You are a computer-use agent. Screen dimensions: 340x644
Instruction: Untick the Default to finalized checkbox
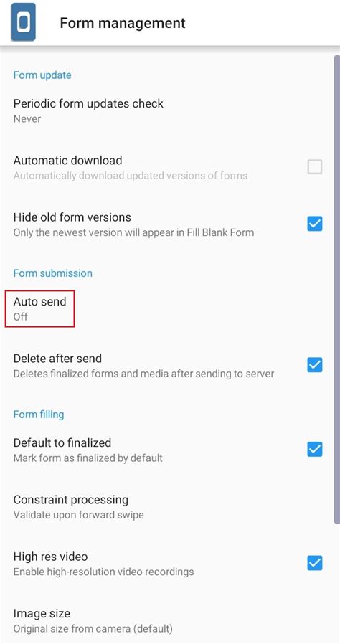coord(315,450)
